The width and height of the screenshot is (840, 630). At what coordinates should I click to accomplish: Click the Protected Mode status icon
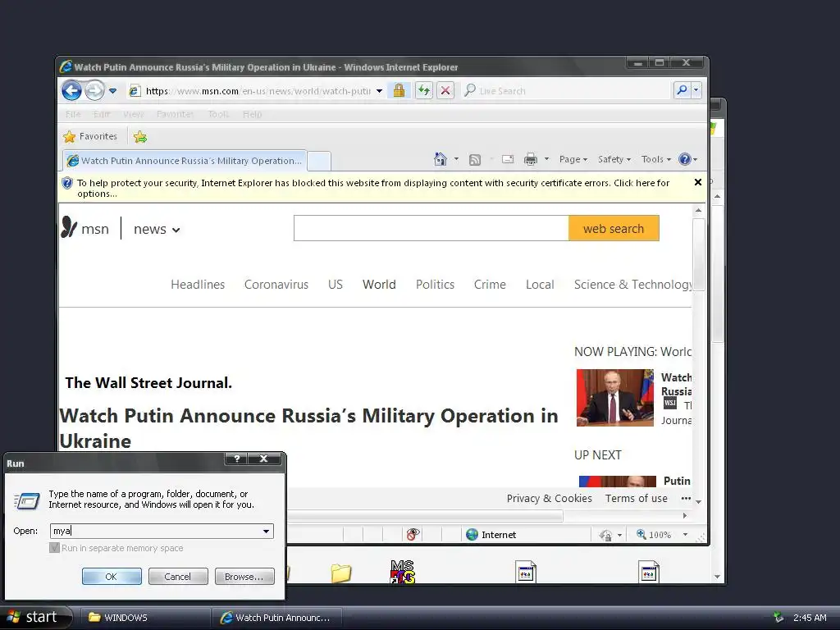coord(606,535)
